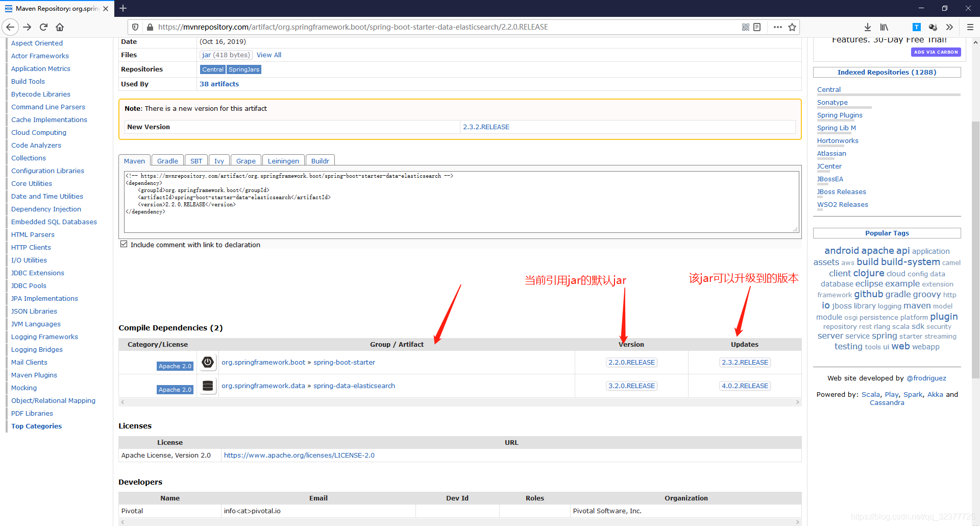Open JBoss Releases repository link
The height and width of the screenshot is (526, 980).
841,192
